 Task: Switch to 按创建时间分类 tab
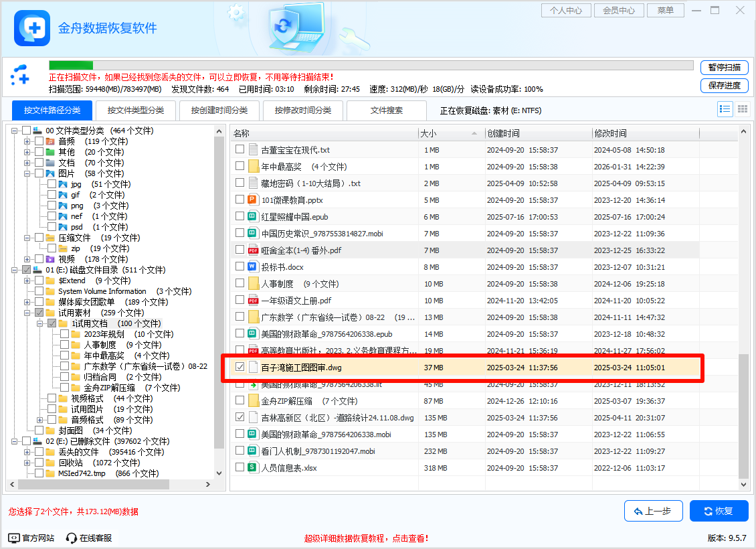point(219,110)
